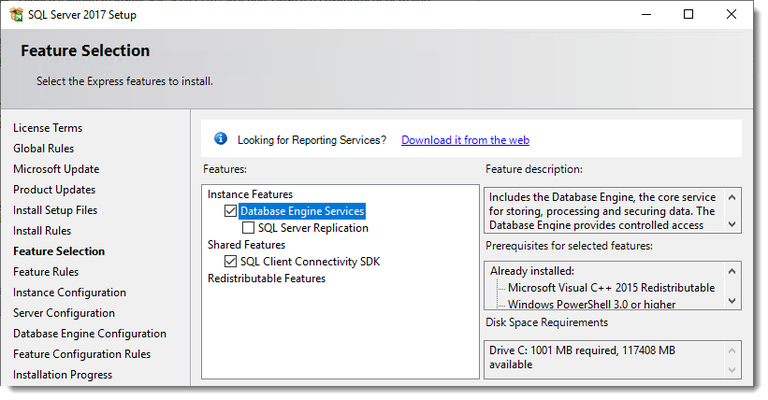
Task: Click Feature description scroll up arrow
Action: (x=732, y=197)
